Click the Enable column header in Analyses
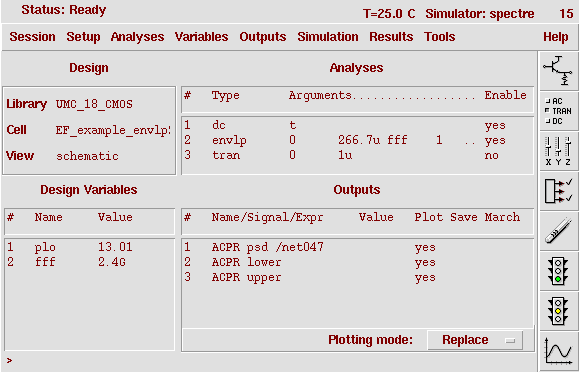This screenshot has width=579, height=372. point(506,95)
